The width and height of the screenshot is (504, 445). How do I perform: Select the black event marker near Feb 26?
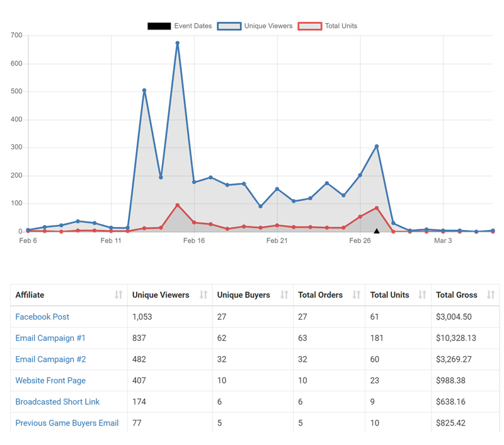(x=376, y=231)
